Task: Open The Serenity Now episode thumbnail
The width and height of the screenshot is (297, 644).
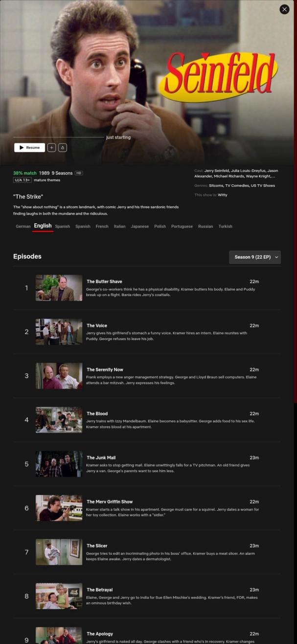Action: [x=59, y=376]
